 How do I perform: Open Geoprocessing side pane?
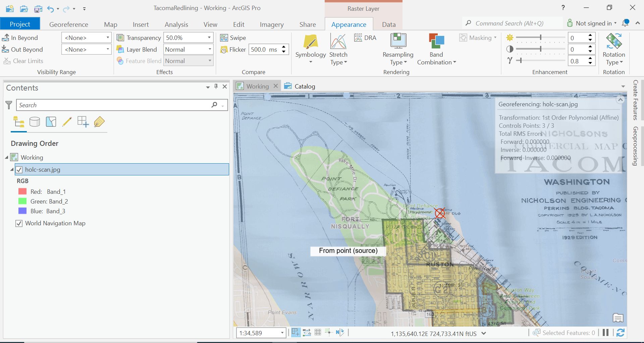[x=635, y=146]
